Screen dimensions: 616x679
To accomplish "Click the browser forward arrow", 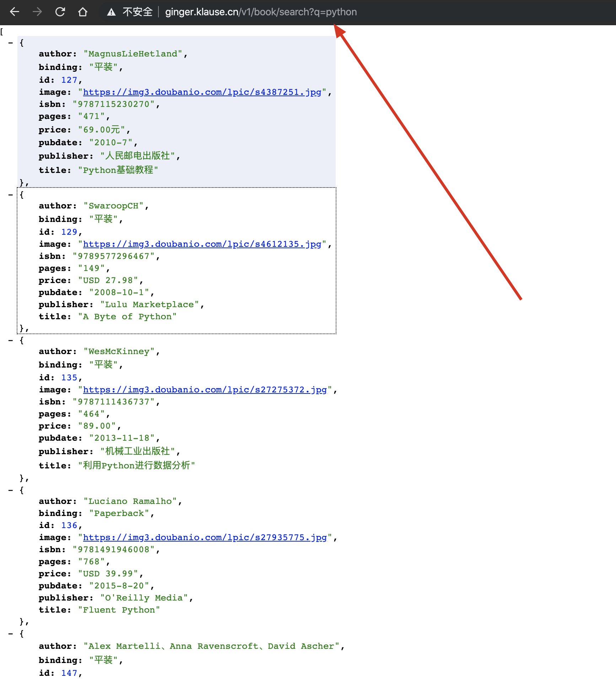I will pos(37,12).
